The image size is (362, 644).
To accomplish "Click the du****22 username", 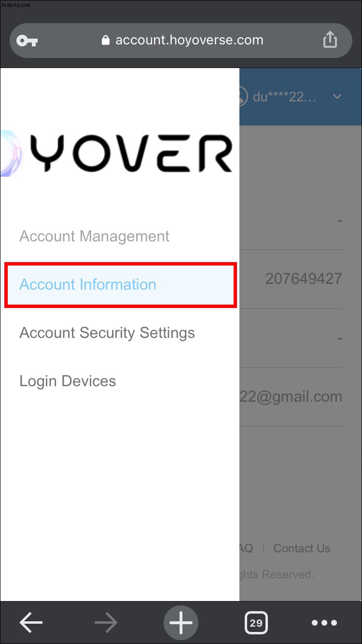I will click(x=285, y=97).
